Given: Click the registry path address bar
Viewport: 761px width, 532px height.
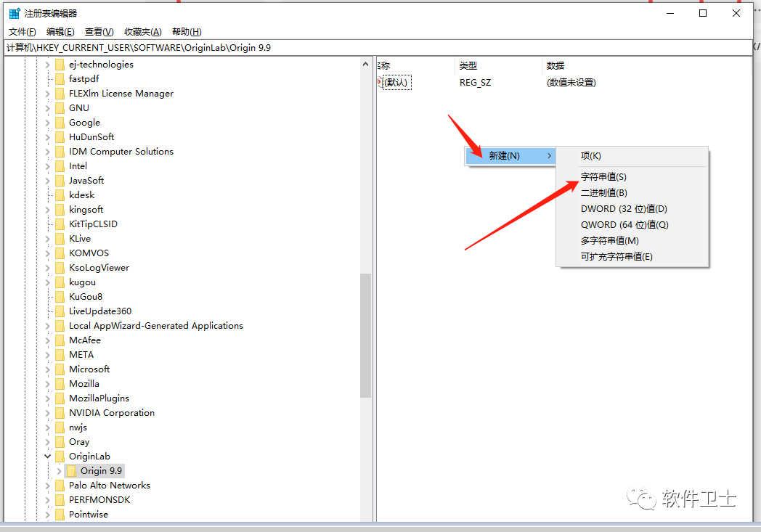Looking at the screenshot, I should (x=378, y=47).
